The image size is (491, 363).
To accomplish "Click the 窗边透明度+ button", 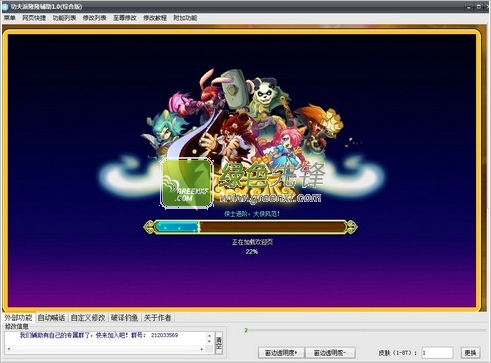I will pos(281,352).
